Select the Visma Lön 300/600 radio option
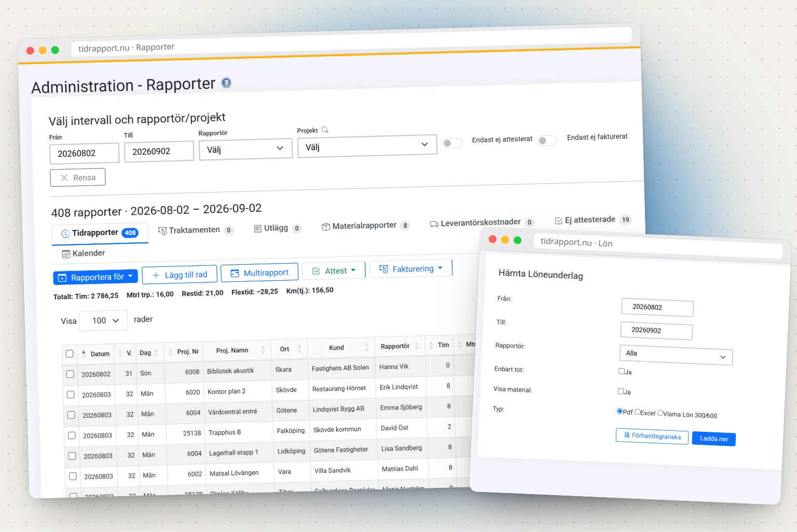Screen dimensions: 797x532 pos(661,413)
